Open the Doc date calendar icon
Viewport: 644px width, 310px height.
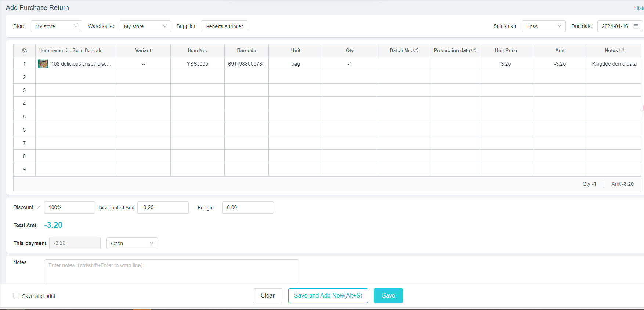636,26
